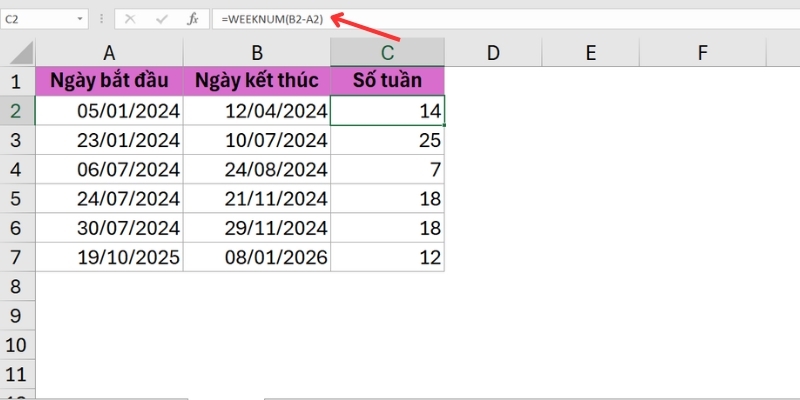The image size is (800, 400).
Task: Select the "Ngày kết thúc" header cell
Action: point(256,81)
